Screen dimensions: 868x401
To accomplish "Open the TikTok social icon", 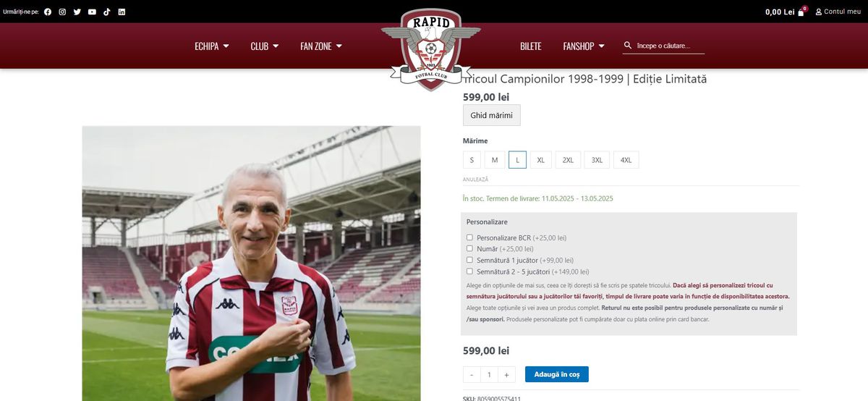I will pyautogui.click(x=107, y=12).
